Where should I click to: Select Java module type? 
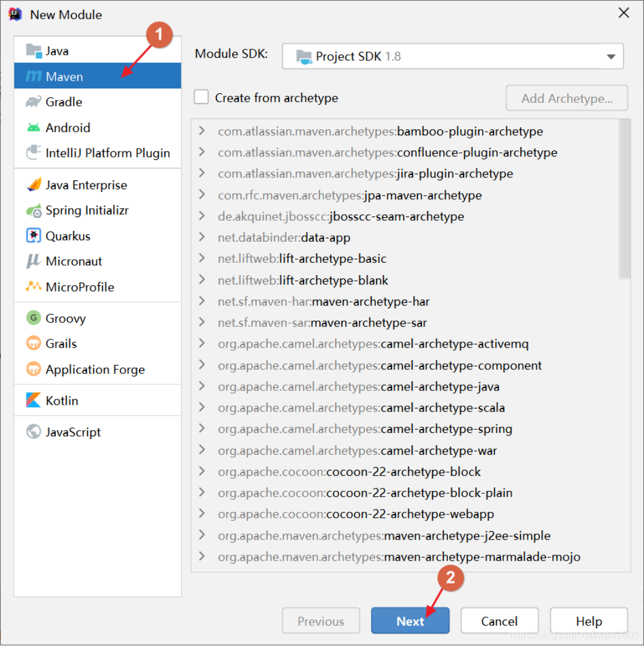97,51
